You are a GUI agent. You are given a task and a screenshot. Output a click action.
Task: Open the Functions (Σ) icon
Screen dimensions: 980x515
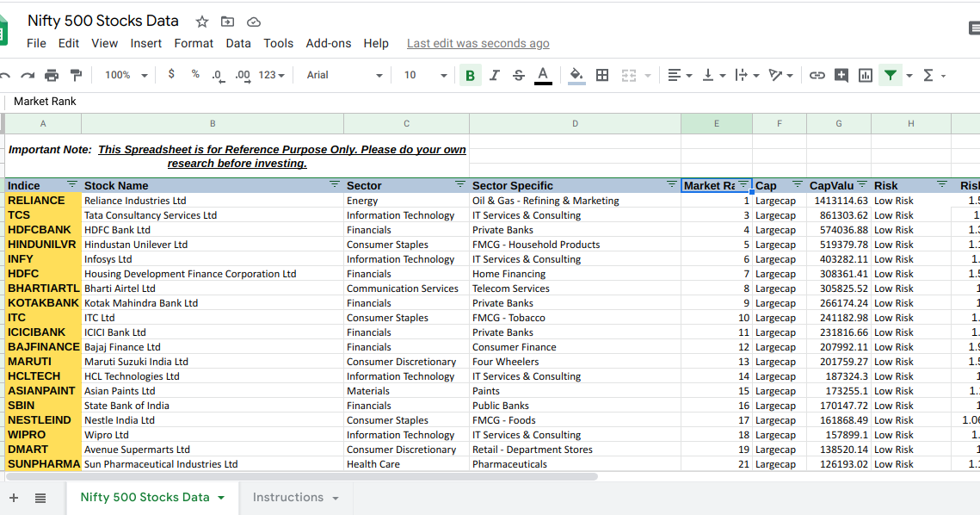tap(930, 75)
